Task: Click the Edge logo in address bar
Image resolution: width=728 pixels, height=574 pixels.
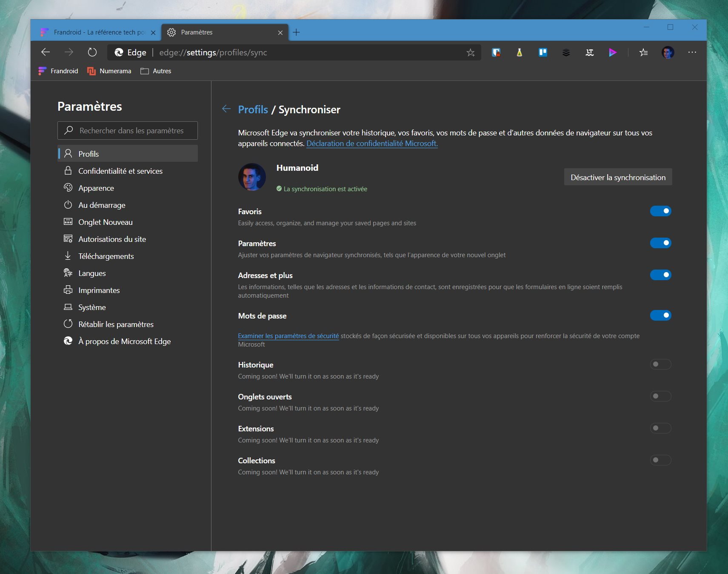Action: (x=119, y=52)
